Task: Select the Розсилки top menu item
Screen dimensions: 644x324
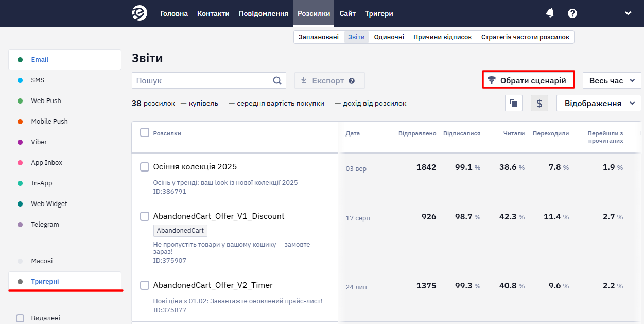Action: pyautogui.click(x=314, y=13)
